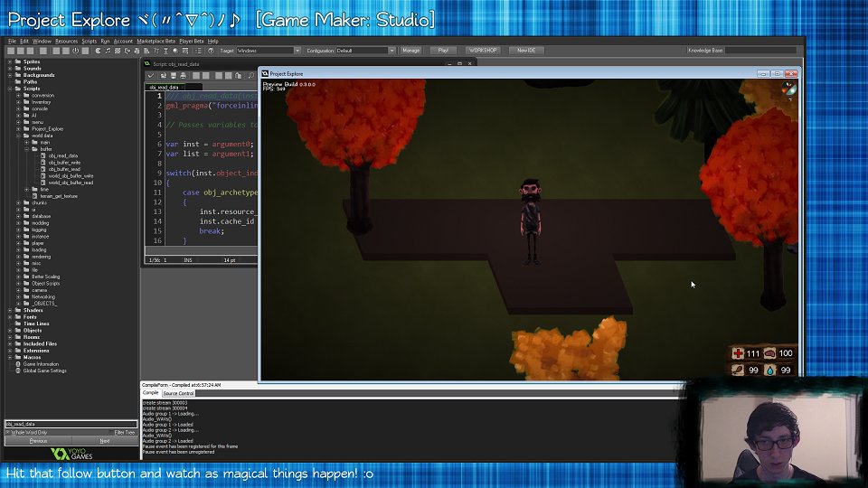Select terrain_get_texture script in tree

pos(59,196)
